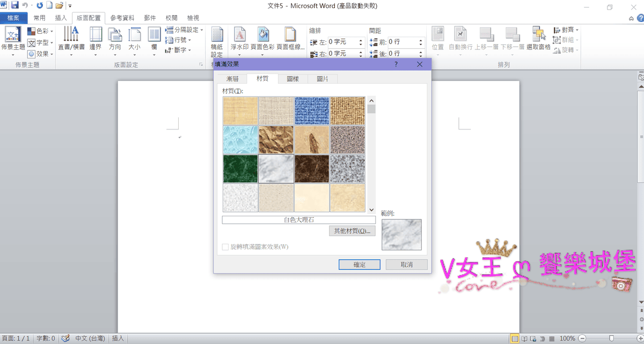Save document using the quick access icon
The width and height of the screenshot is (644, 344).
click(14, 5)
